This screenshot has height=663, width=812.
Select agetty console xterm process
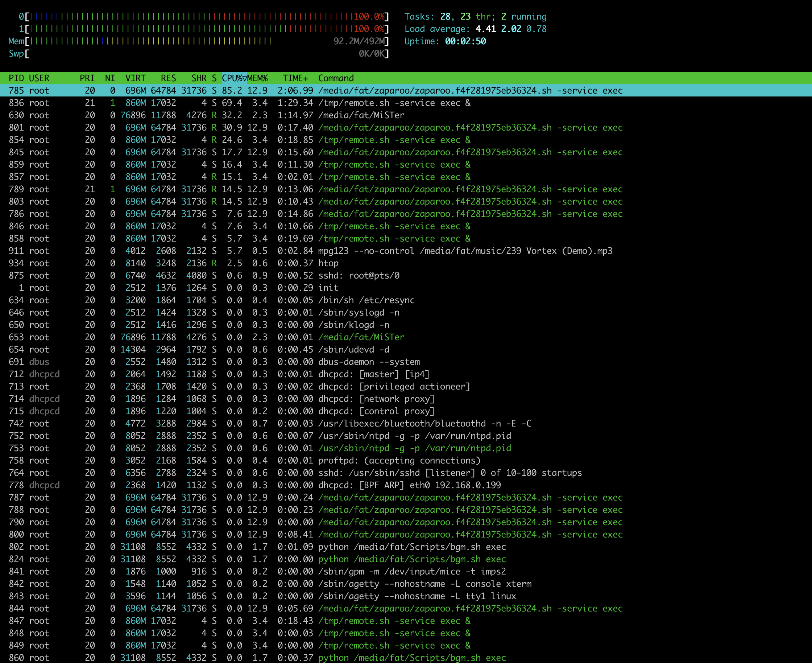406,584
